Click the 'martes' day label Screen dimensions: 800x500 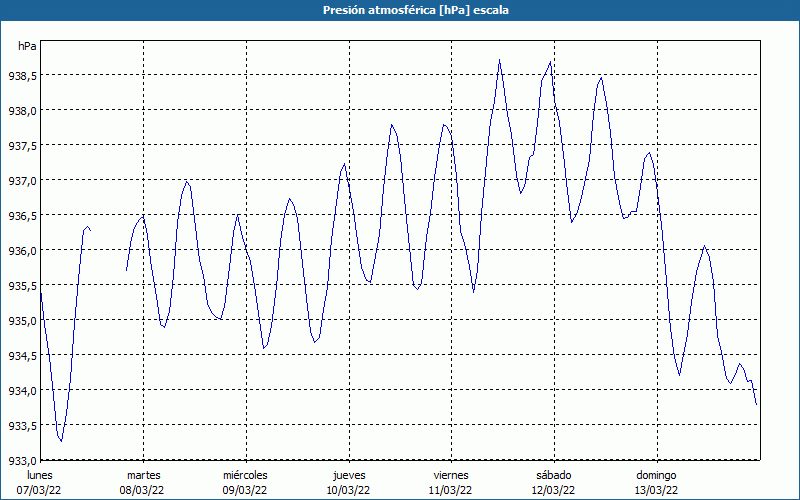click(x=144, y=475)
